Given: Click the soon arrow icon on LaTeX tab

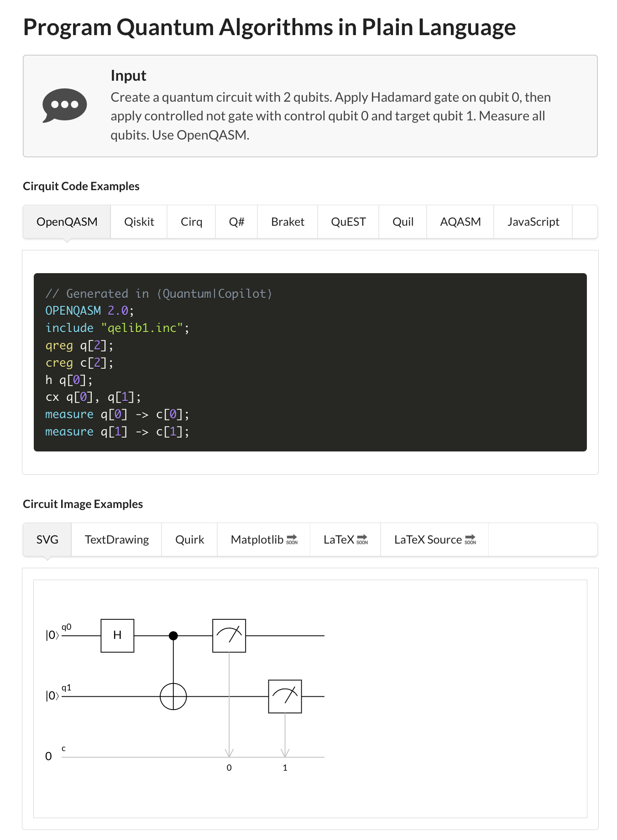Looking at the screenshot, I should click(362, 539).
